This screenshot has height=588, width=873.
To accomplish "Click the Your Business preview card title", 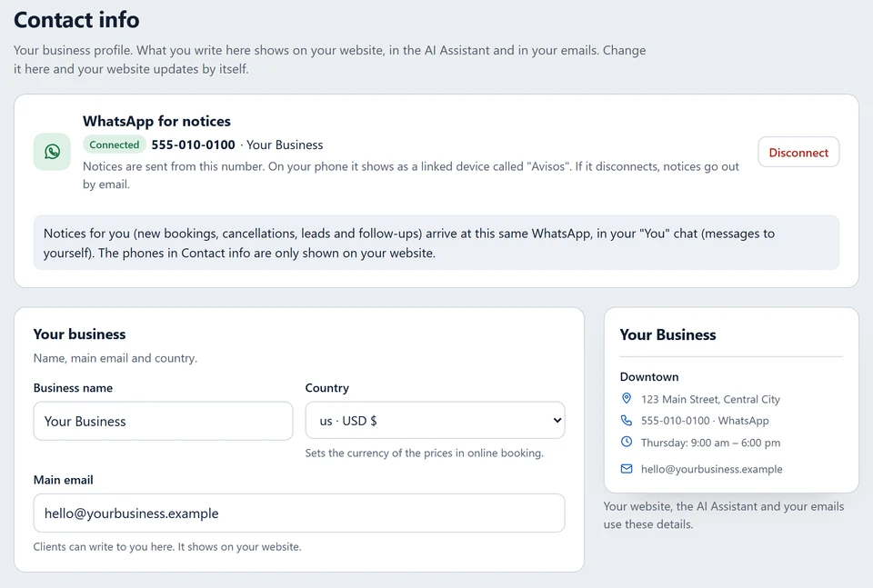I will click(667, 334).
